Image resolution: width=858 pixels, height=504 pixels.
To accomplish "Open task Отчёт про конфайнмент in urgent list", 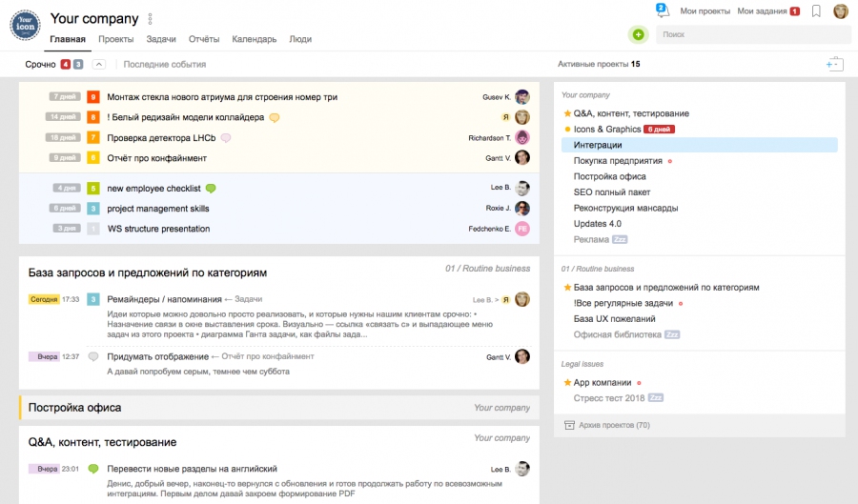I will click(x=157, y=158).
